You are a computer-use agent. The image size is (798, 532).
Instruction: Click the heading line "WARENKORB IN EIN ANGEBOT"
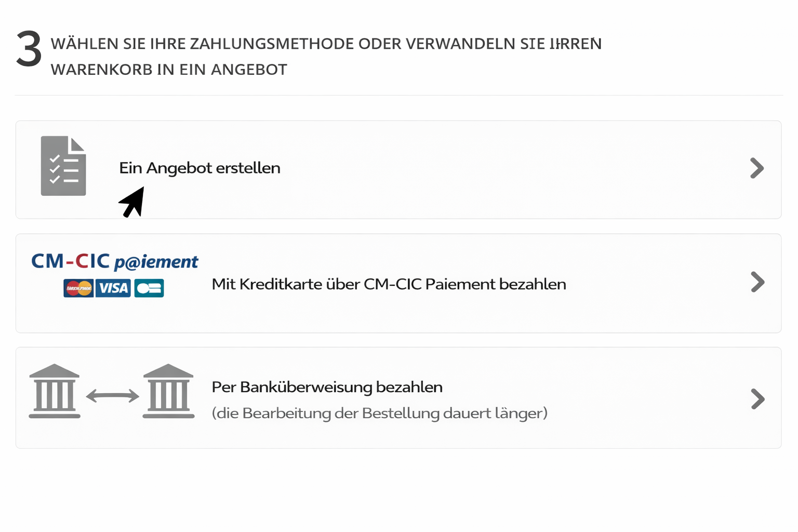(169, 70)
